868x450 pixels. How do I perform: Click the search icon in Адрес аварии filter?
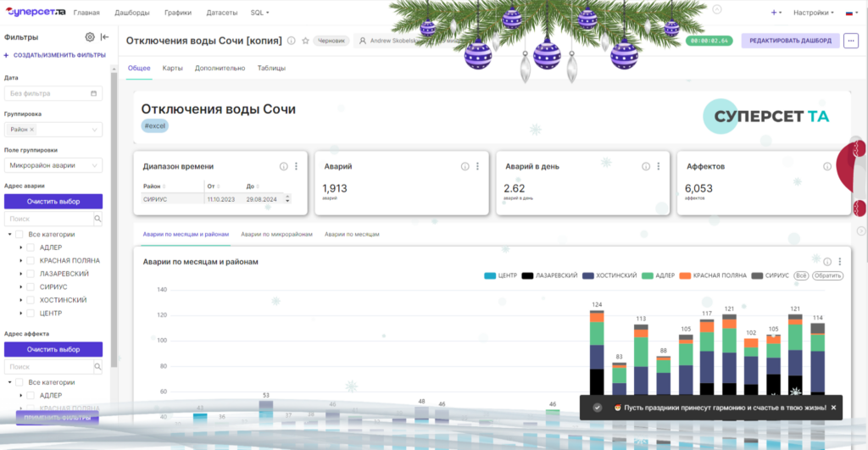pyautogui.click(x=97, y=219)
